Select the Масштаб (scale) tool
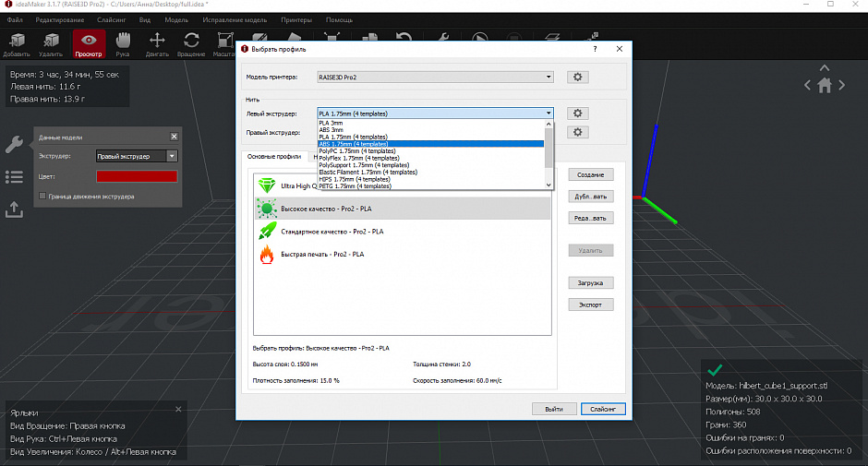Viewport: 868px width, 466px height. pos(224,44)
